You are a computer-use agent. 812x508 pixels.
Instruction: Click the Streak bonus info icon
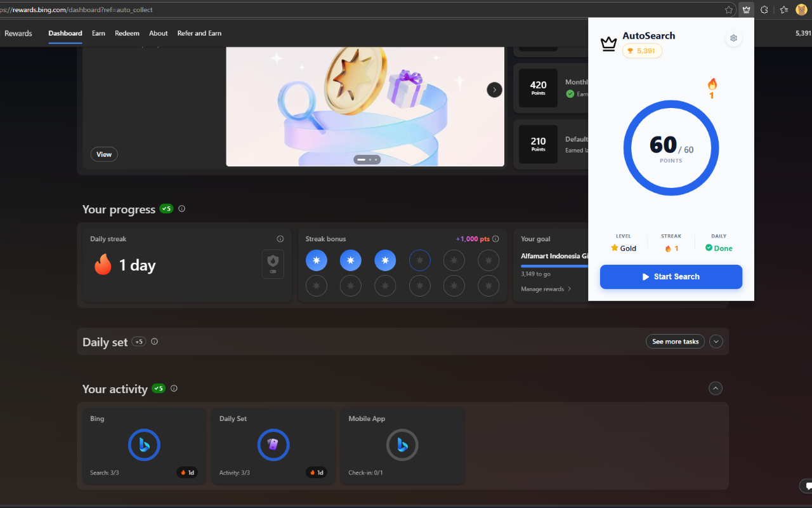495,239
